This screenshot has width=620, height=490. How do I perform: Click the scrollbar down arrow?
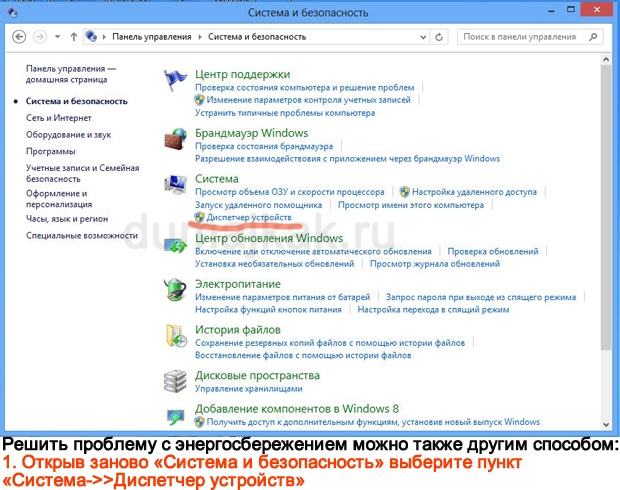pyautogui.click(x=606, y=425)
